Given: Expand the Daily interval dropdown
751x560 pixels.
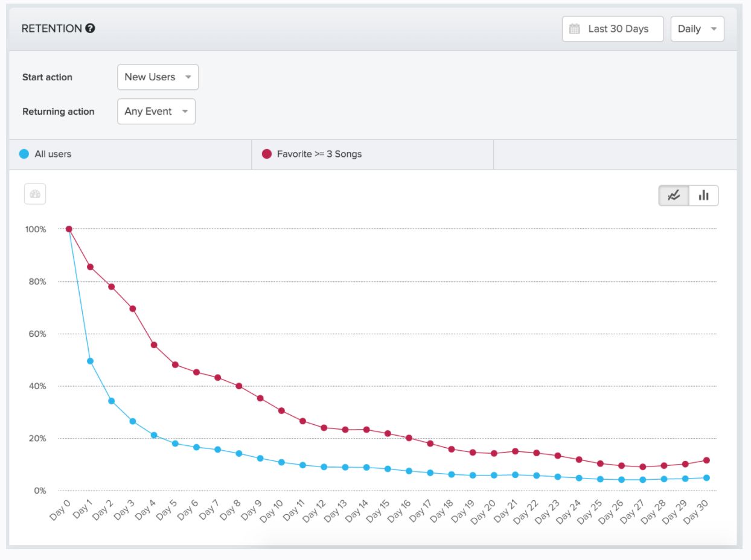Looking at the screenshot, I should point(697,29).
